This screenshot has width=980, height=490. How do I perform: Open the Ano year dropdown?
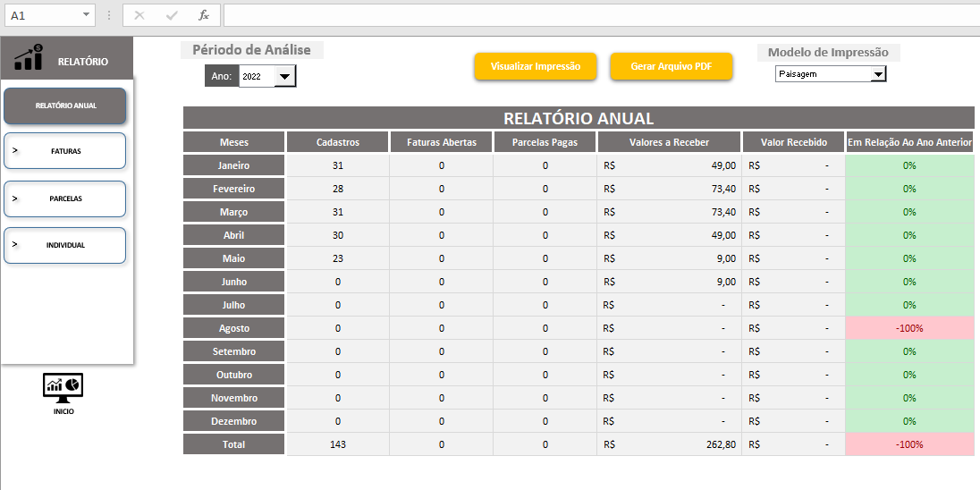tap(284, 77)
